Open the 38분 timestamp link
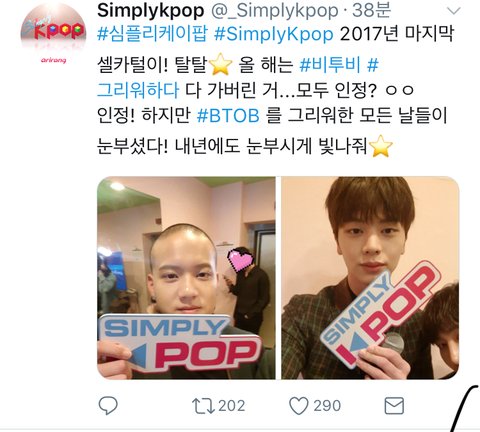480x432 pixels. pyautogui.click(x=371, y=11)
